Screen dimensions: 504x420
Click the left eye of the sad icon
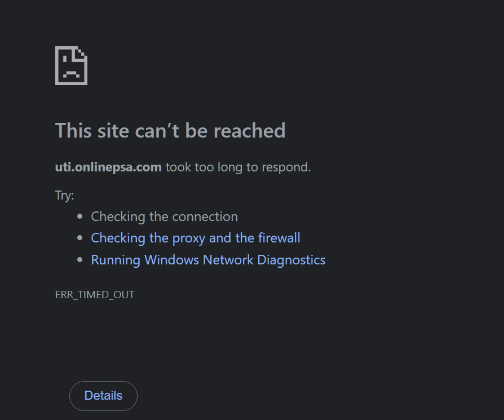click(x=64, y=58)
